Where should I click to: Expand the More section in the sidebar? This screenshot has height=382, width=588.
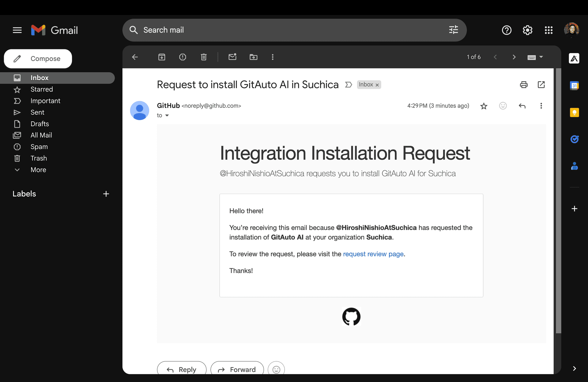(38, 170)
